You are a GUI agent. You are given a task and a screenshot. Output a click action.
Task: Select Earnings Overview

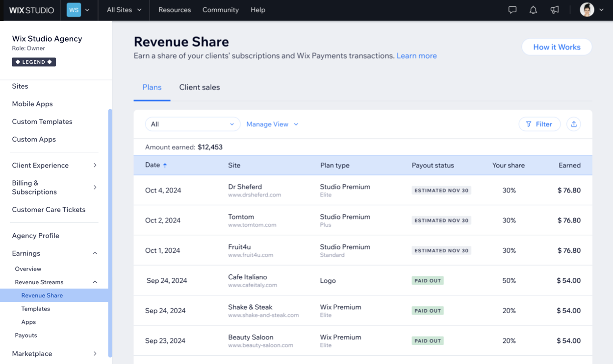tap(28, 269)
